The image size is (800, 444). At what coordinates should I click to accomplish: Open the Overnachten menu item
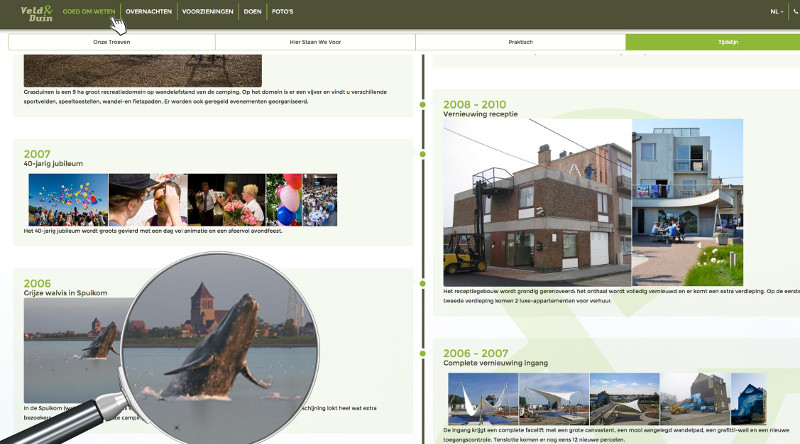click(148, 11)
